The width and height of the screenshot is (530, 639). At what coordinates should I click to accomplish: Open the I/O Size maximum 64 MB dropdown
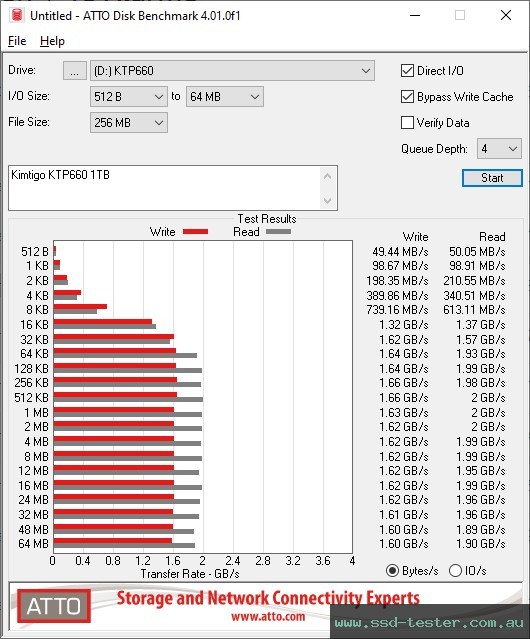coord(225,97)
